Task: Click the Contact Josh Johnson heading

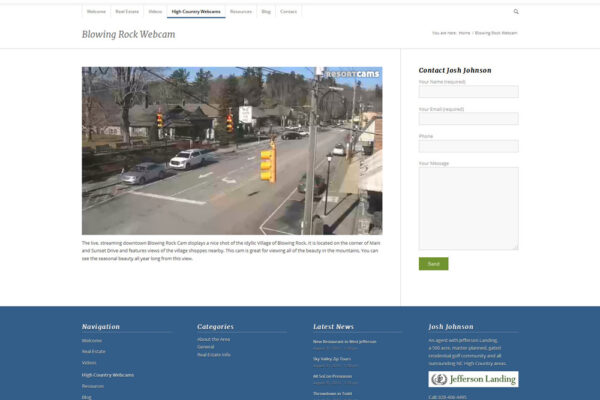Action: point(455,70)
